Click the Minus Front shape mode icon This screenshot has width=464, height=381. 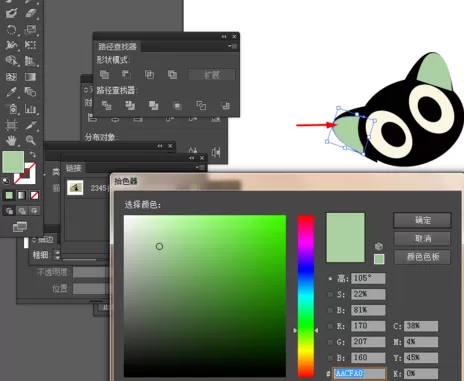click(x=126, y=74)
